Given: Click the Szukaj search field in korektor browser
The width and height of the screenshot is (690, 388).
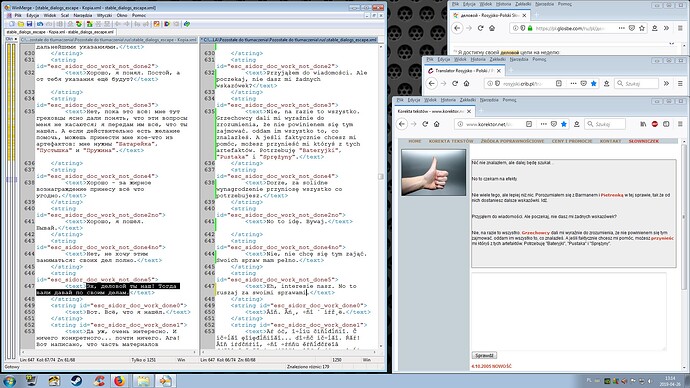Looking at the screenshot, I should click(605, 124).
